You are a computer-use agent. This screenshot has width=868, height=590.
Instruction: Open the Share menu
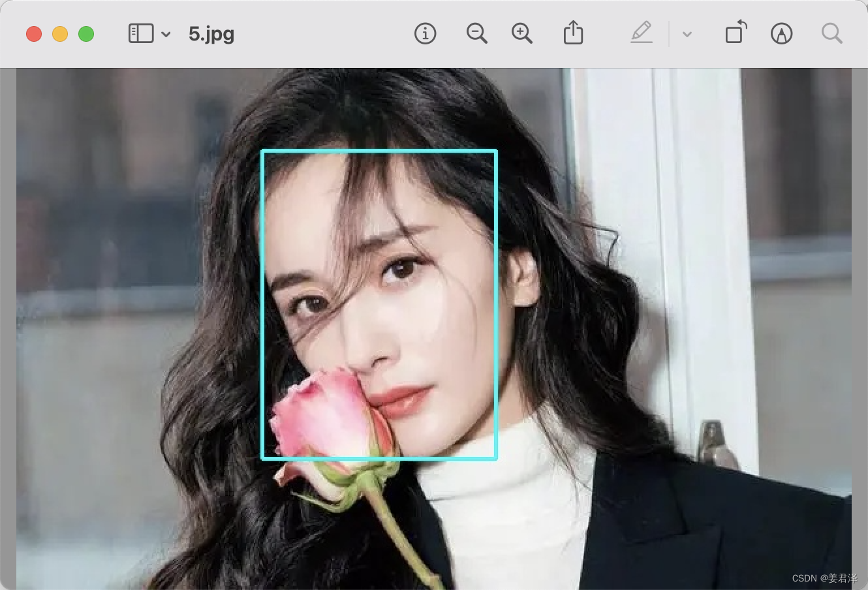[573, 33]
